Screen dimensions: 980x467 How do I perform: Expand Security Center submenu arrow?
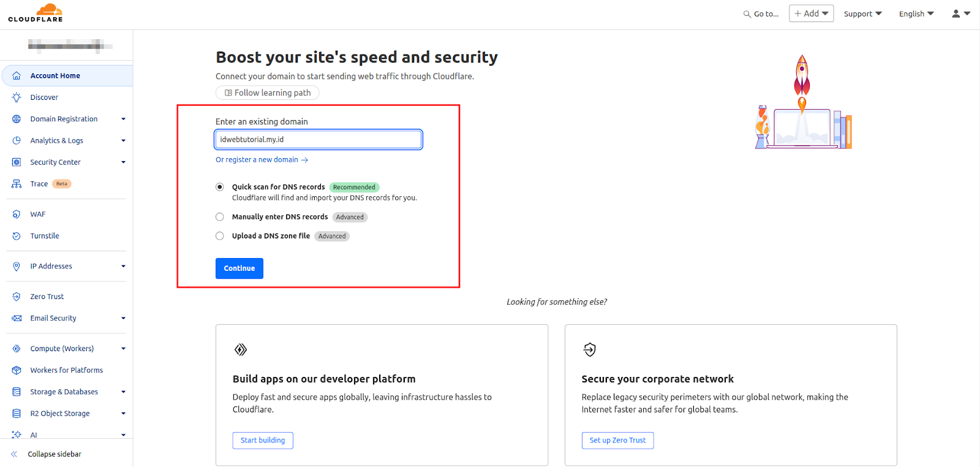[123, 162]
